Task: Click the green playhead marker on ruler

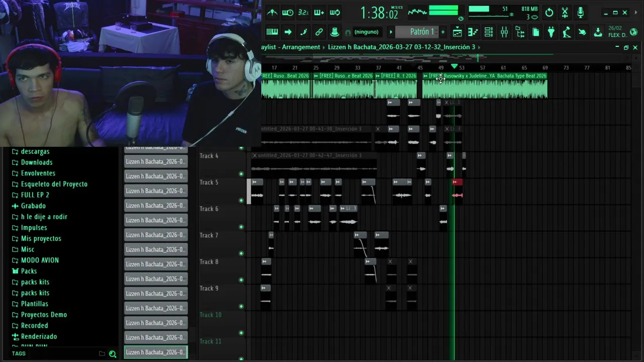Action: tap(454, 66)
